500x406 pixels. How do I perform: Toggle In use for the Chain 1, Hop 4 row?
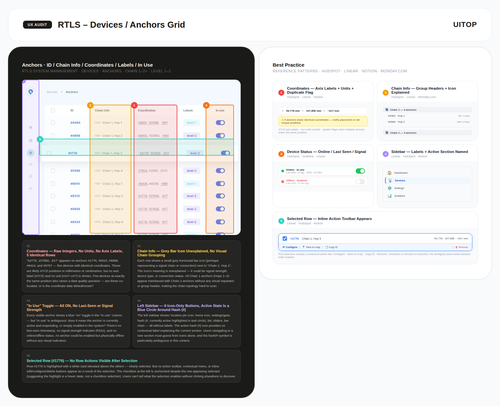[220, 171]
